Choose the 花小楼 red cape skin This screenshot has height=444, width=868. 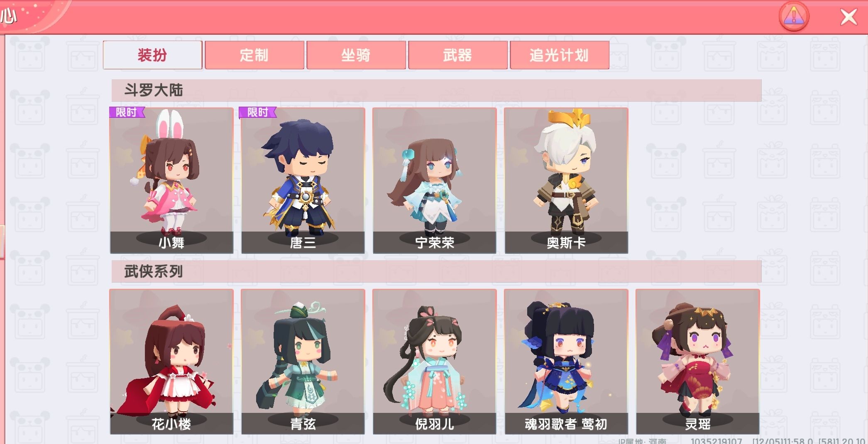tap(171, 362)
